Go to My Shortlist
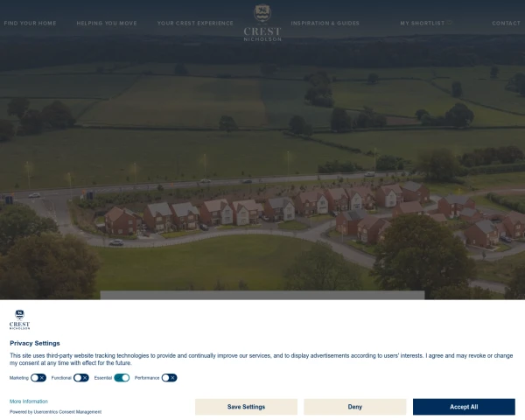Image resolution: width=525 pixels, height=420 pixels. [x=423, y=23]
